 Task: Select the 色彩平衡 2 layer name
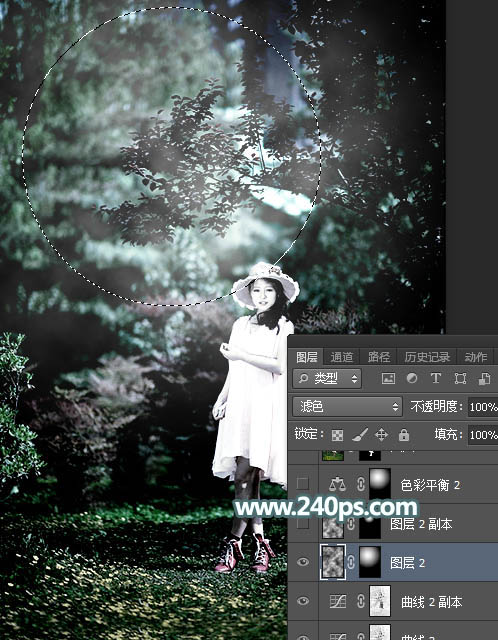(x=430, y=484)
